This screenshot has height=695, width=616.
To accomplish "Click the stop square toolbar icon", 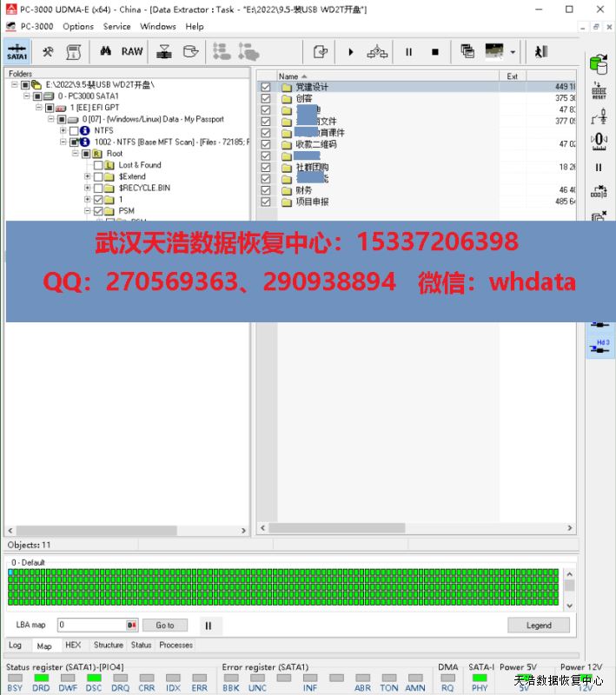I will [x=434, y=52].
